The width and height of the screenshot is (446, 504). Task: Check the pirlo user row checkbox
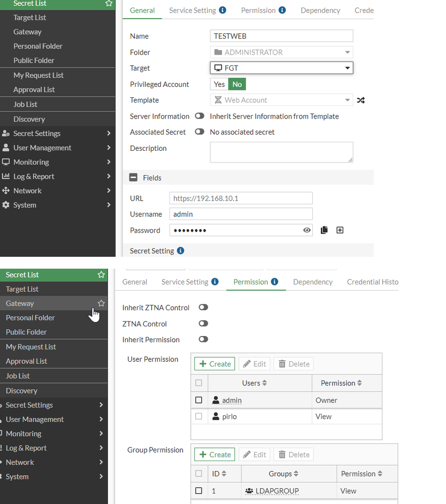199,416
